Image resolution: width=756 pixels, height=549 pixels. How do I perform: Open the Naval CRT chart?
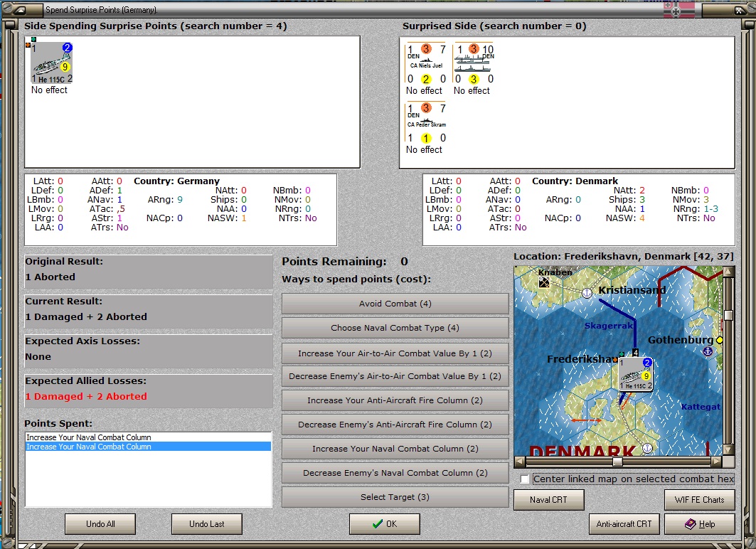click(548, 500)
